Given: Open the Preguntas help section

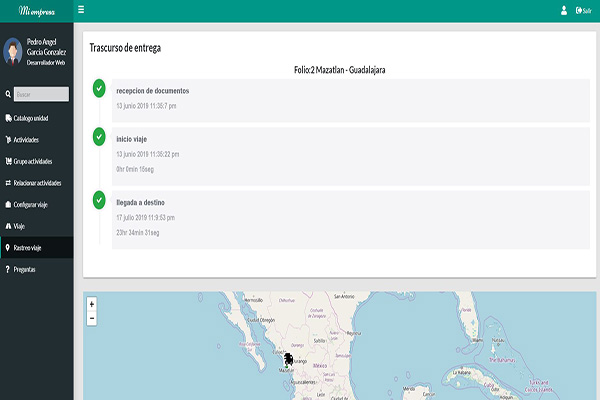Looking at the screenshot, I should [24, 269].
